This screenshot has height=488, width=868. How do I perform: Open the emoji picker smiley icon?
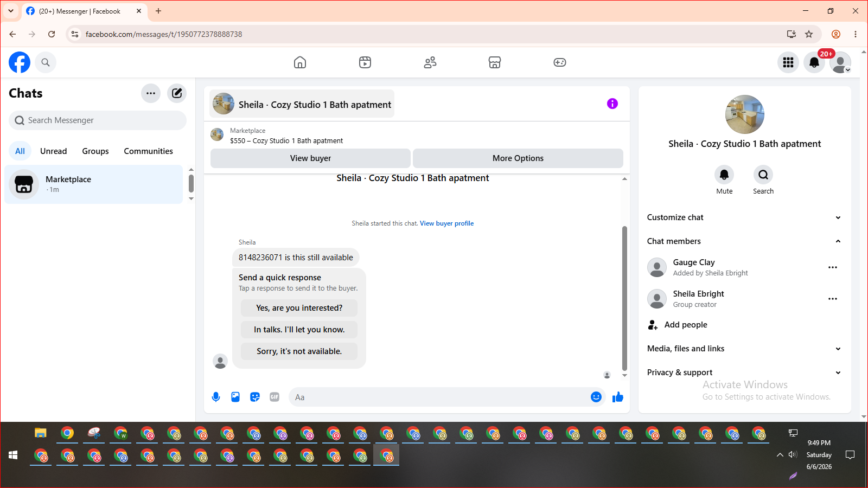[x=596, y=397]
